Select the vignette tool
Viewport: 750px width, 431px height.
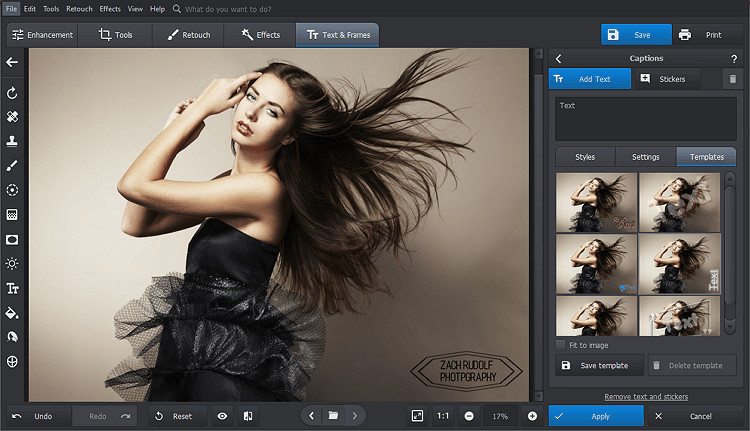pos(12,240)
